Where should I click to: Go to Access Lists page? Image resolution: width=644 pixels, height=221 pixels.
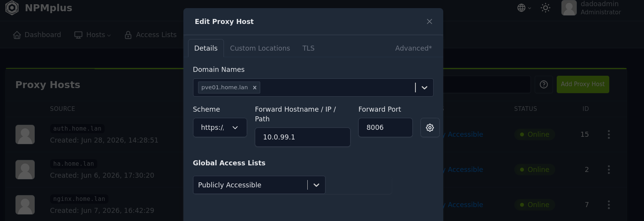click(x=151, y=35)
